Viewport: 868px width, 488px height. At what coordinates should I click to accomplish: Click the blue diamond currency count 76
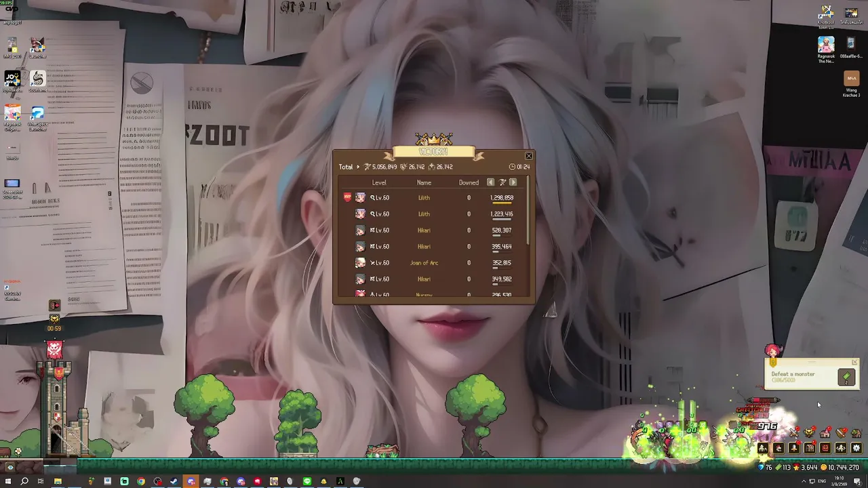tap(765, 468)
